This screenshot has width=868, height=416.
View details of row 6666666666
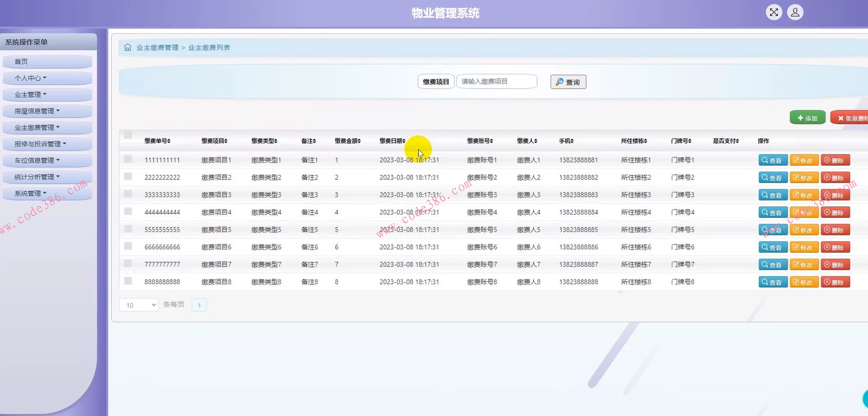click(x=773, y=247)
